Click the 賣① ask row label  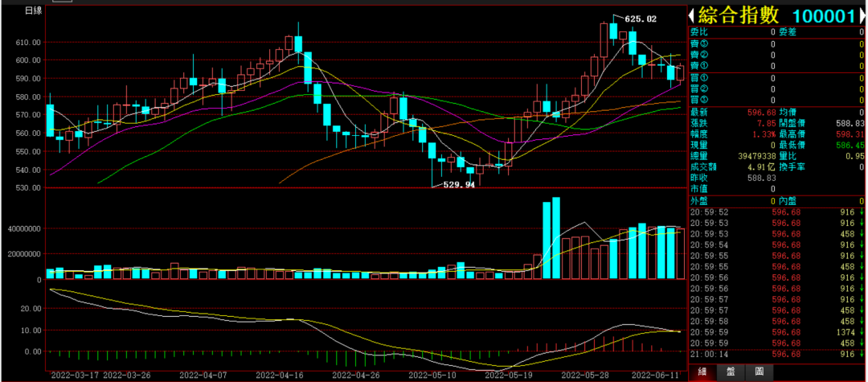click(x=698, y=67)
